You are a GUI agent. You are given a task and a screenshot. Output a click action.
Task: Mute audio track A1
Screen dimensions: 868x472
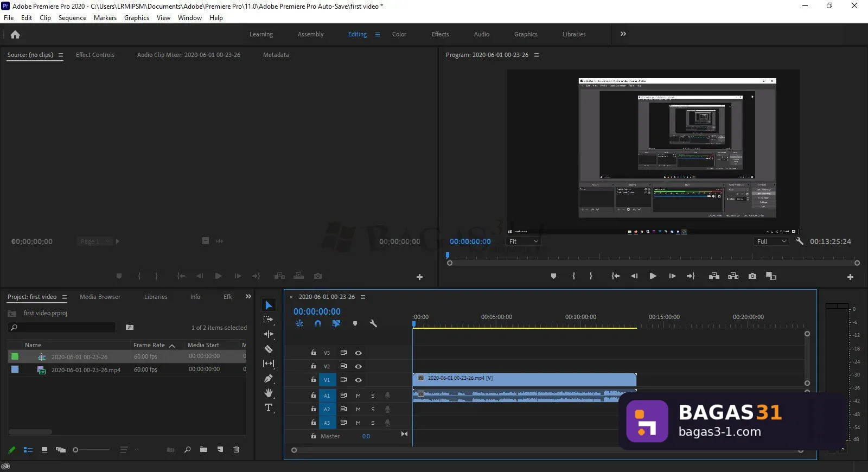click(358, 396)
